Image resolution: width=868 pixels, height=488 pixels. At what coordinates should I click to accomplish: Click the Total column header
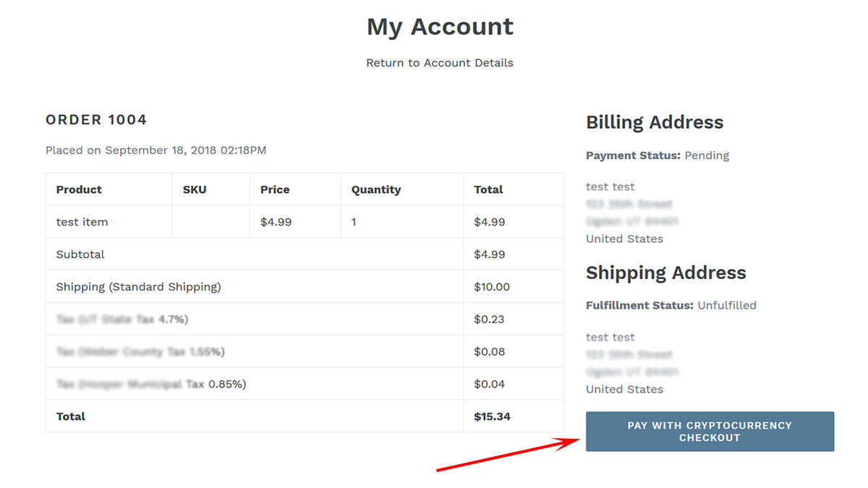pos(488,189)
